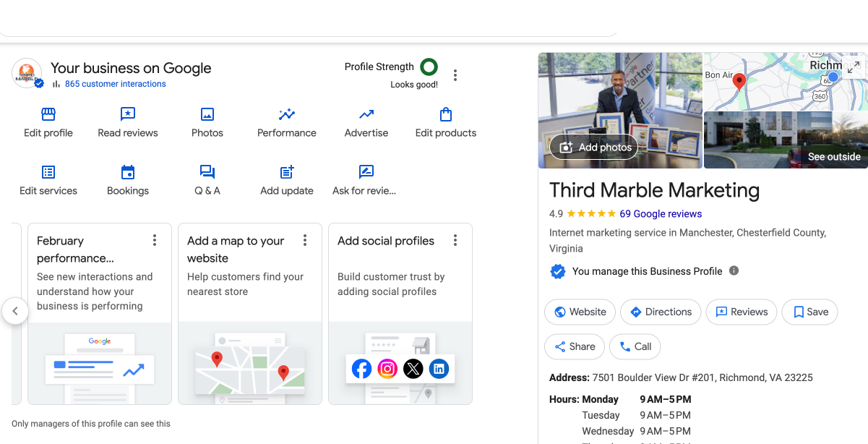Click Add update post icon
The width and height of the screenshot is (868, 444).
(x=287, y=172)
